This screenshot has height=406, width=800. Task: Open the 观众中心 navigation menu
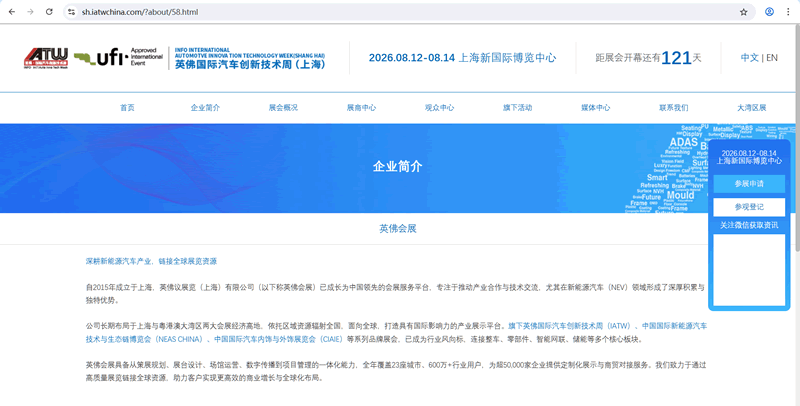(439, 107)
